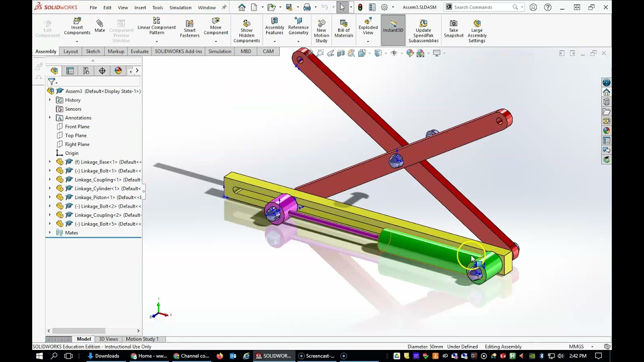Expand the Linkage_Base<1> component
The image size is (644, 362).
click(x=50, y=162)
